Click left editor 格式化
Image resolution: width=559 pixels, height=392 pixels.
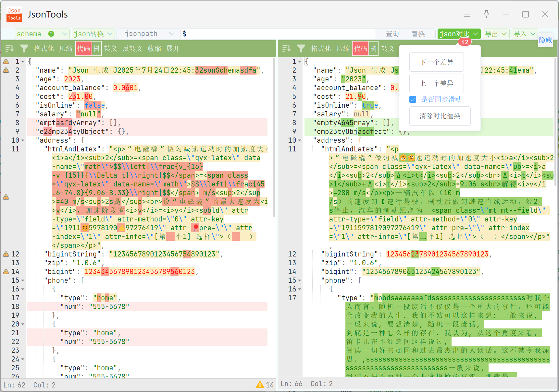pos(44,49)
